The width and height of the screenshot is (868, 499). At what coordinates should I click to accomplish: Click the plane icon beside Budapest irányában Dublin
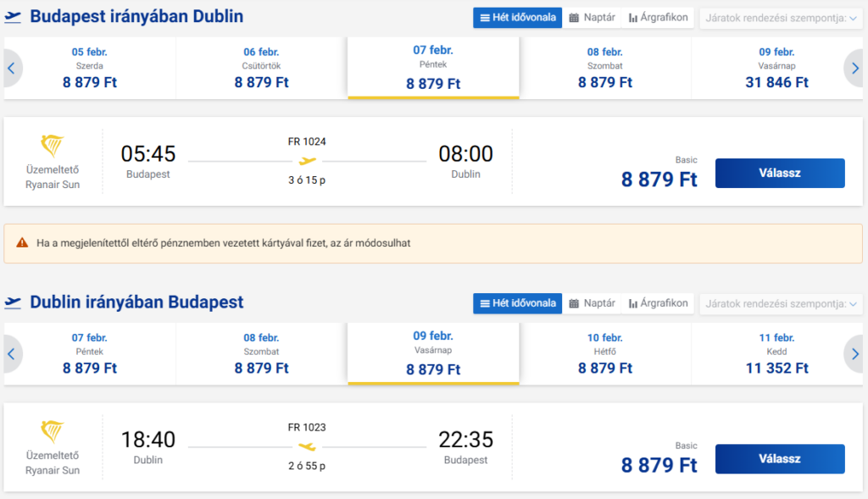(13, 17)
